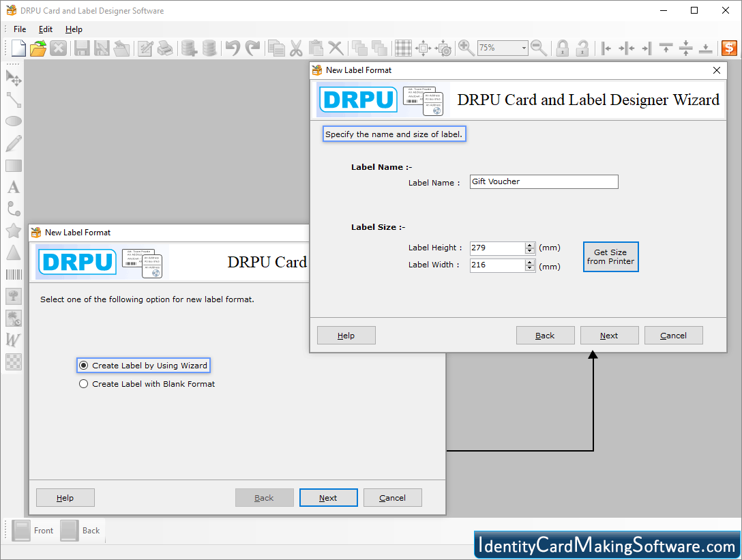Image resolution: width=742 pixels, height=560 pixels.
Task: Click the Align Left edge icon
Action: pyautogui.click(x=606, y=48)
